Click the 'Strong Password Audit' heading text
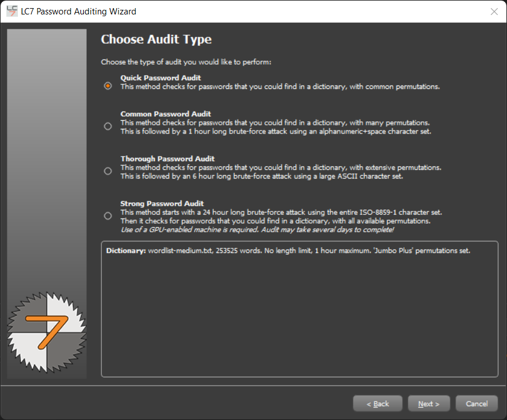 (x=162, y=203)
